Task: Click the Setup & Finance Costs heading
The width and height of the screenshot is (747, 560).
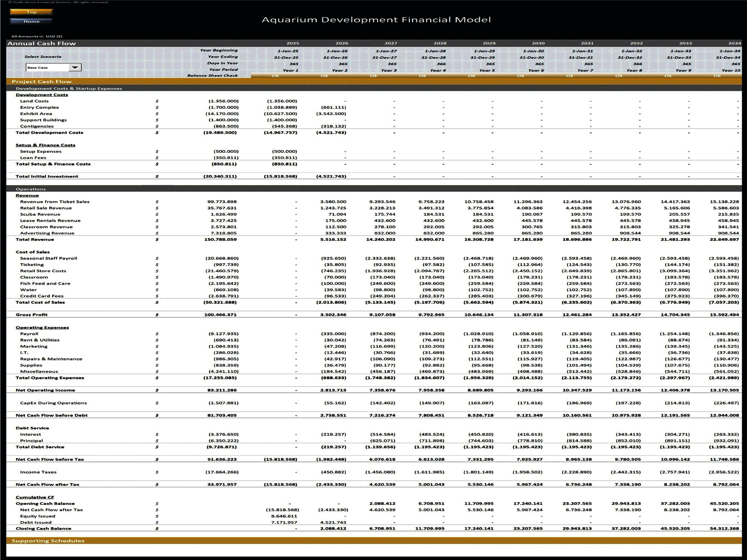Action: pyautogui.click(x=45, y=145)
